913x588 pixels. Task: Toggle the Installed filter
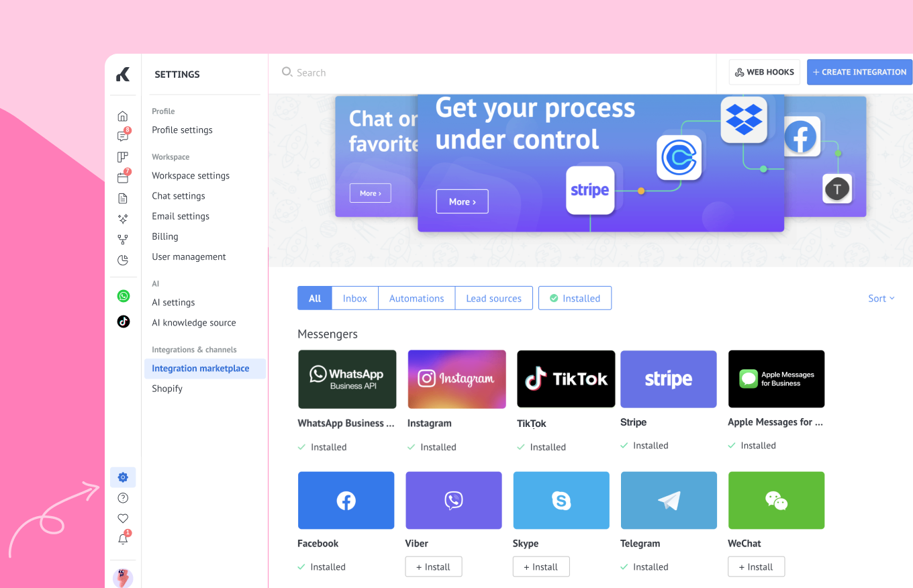point(575,299)
